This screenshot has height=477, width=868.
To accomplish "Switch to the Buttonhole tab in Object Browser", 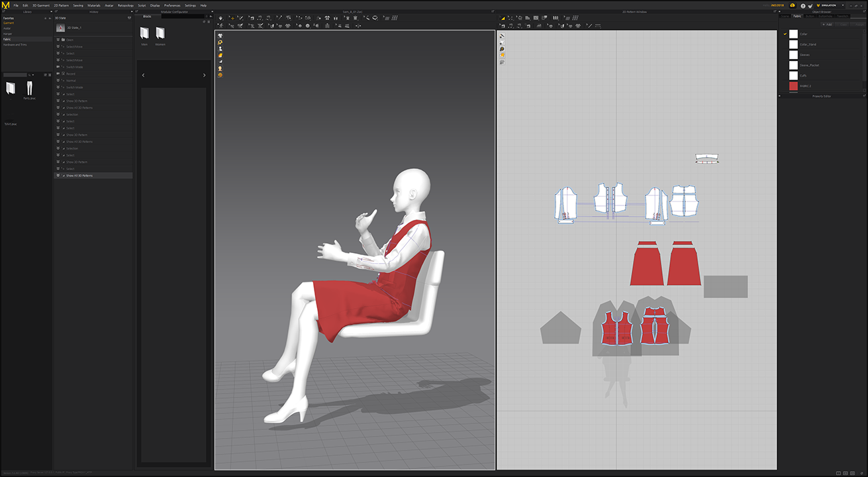I will click(x=825, y=16).
